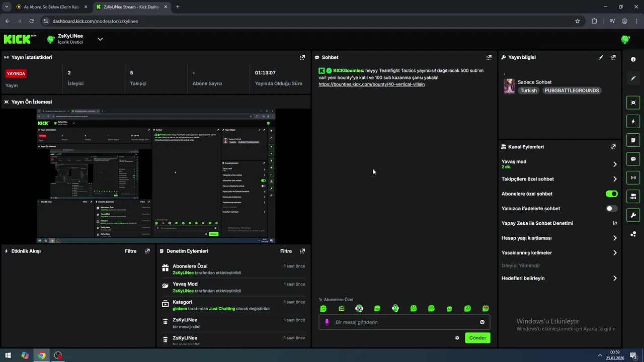Click the stream preview thumbnail
This screenshot has height=362, width=644.
pyautogui.click(x=156, y=176)
